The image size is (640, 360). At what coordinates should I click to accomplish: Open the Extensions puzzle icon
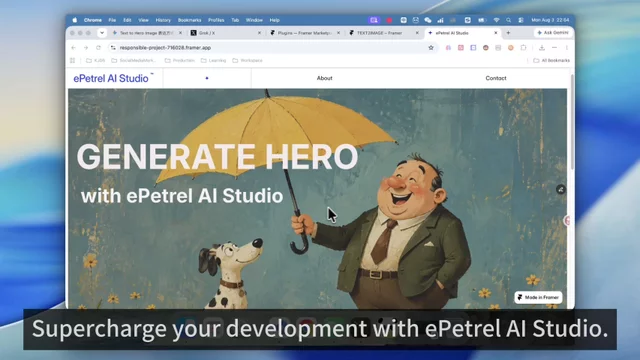coord(523,48)
